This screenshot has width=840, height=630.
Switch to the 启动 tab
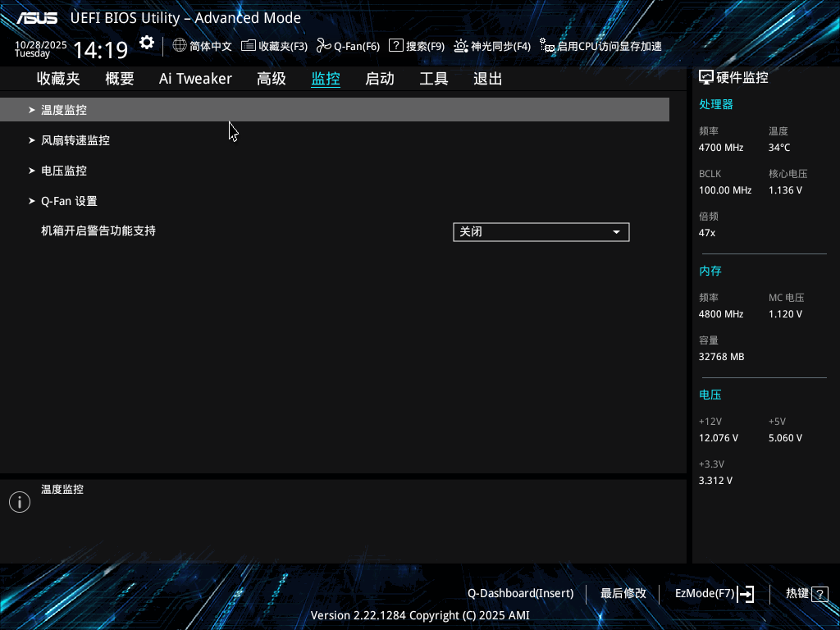380,78
